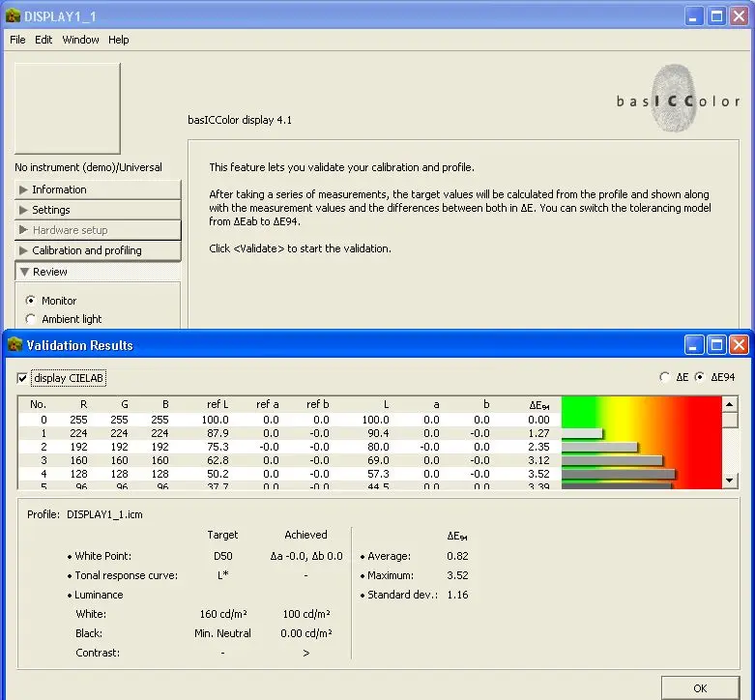Expand Calibration and profiling section
Image resolution: width=755 pixels, height=700 pixels.
coord(98,250)
